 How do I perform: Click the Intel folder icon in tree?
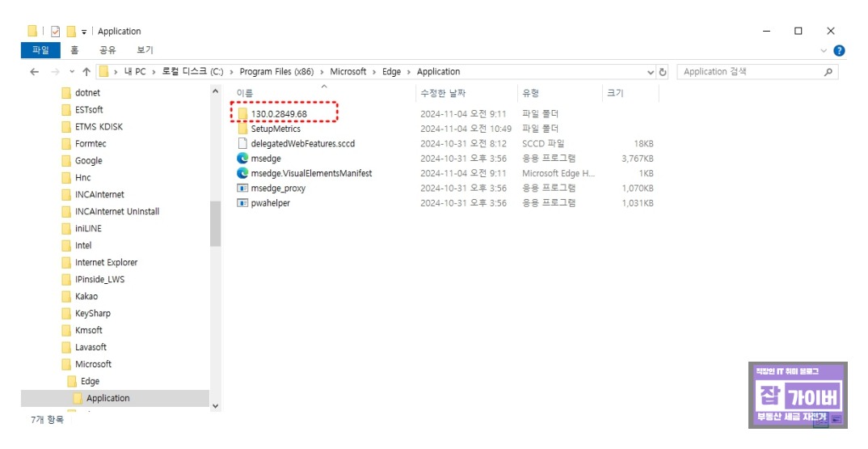(x=66, y=246)
